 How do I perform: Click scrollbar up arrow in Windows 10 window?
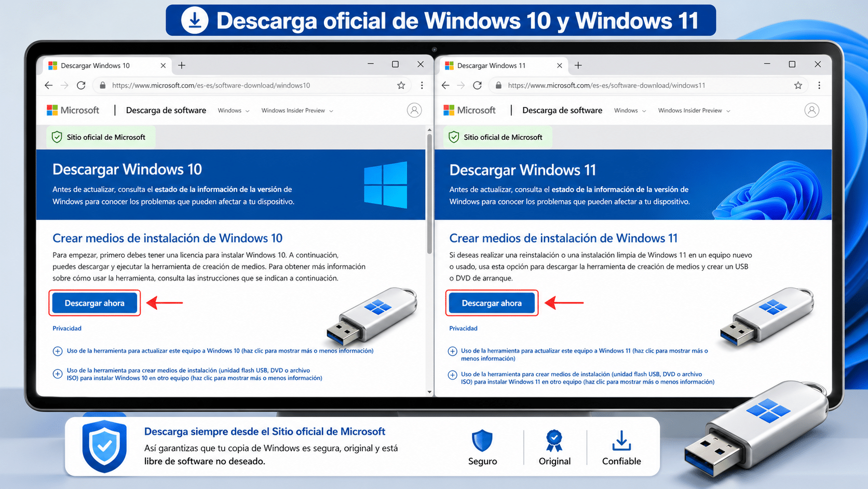pos(429,129)
